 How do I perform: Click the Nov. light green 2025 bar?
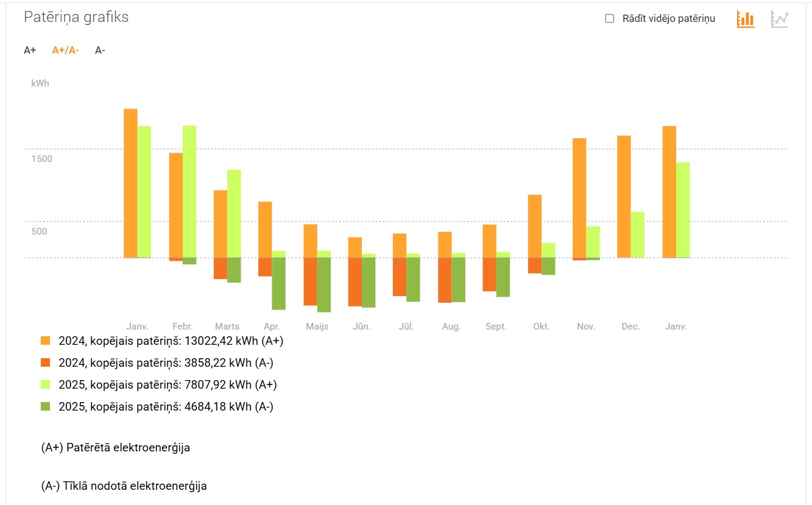coord(593,242)
